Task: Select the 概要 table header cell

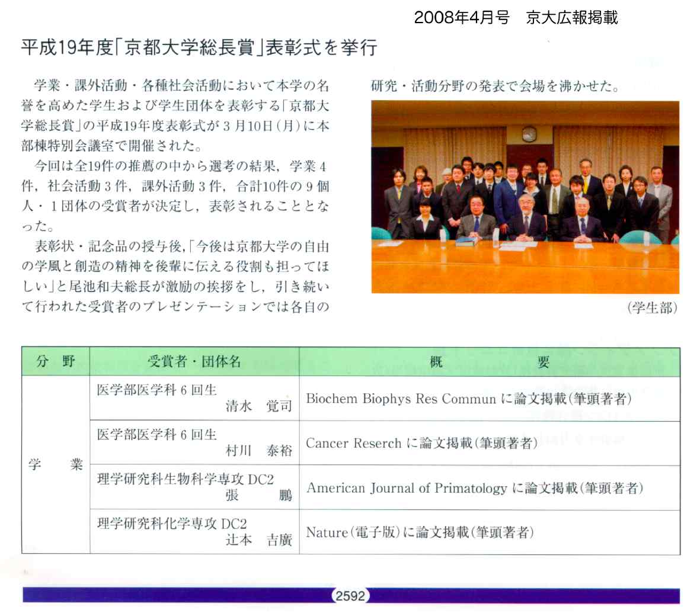Action: [x=489, y=362]
